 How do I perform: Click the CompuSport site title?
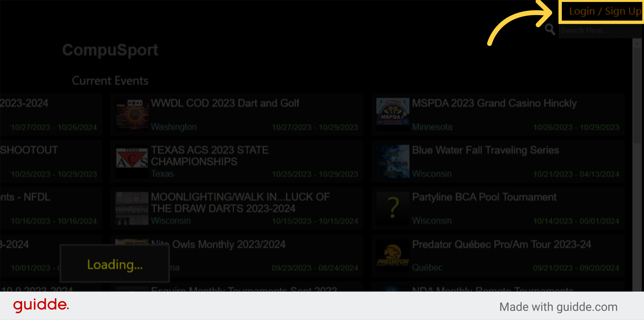[x=110, y=50]
